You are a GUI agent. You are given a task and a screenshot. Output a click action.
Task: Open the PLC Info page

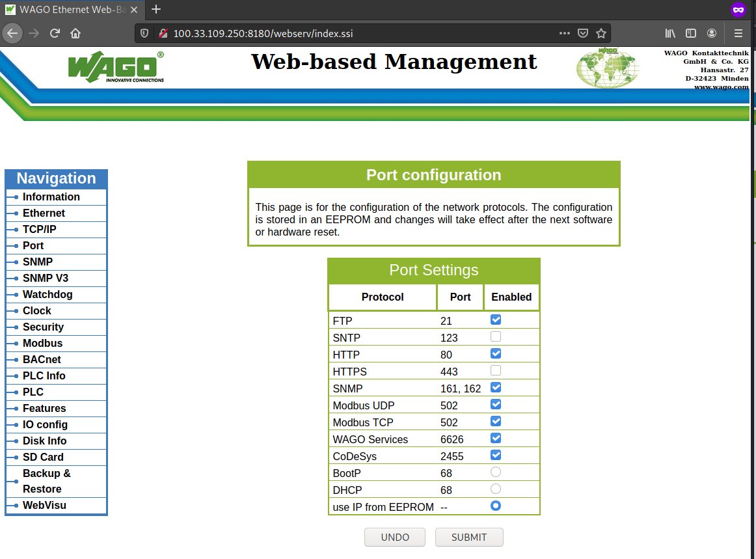point(44,375)
